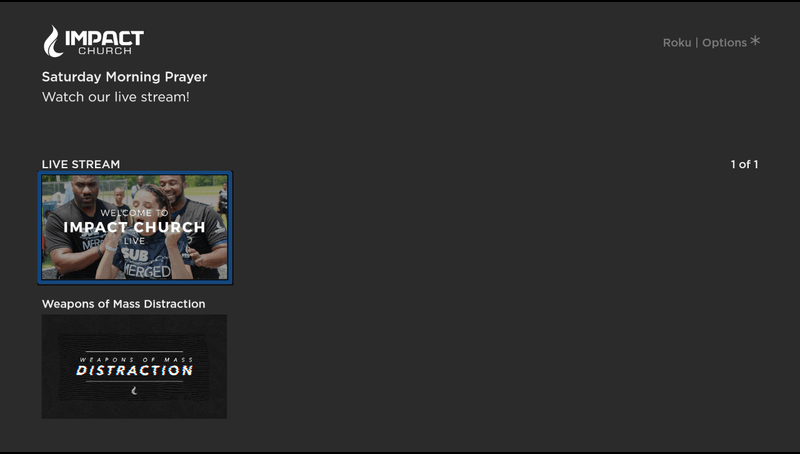Viewport: 800px width, 454px height.
Task: Click the word LIVE under Impact Church overlay
Action: click(x=134, y=241)
